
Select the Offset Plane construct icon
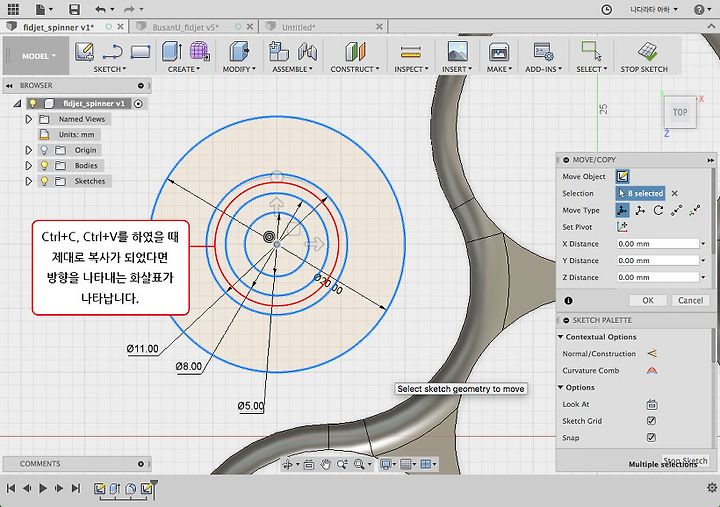point(355,51)
